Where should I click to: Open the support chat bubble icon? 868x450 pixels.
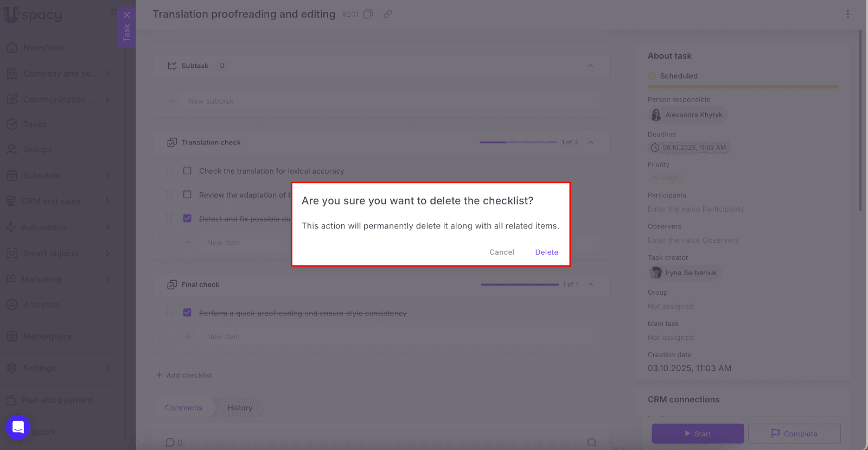18,427
